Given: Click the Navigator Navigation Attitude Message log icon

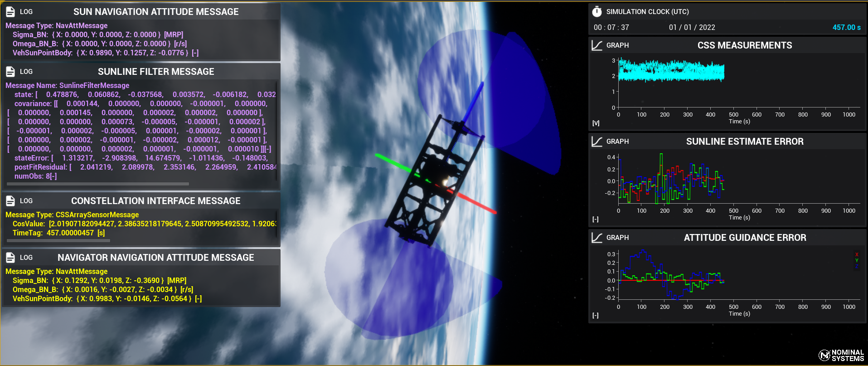Looking at the screenshot, I should pos(10,258).
